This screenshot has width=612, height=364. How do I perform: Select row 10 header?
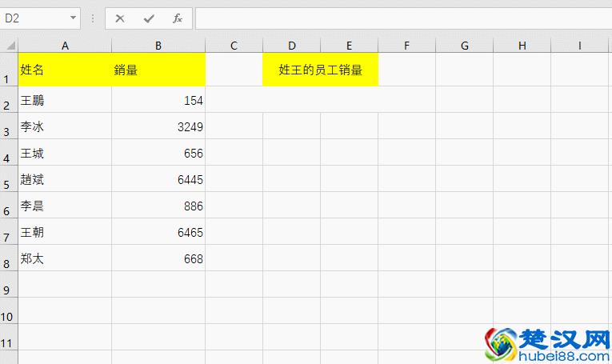click(x=9, y=311)
